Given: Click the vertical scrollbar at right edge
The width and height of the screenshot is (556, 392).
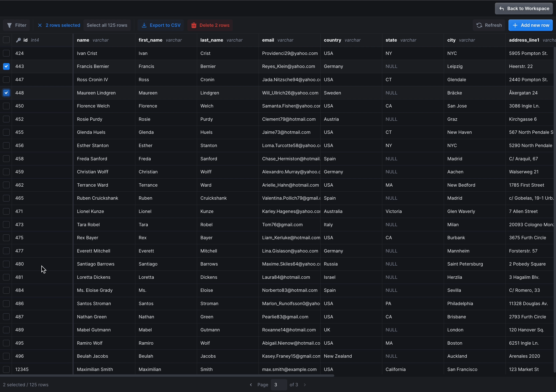Looking at the screenshot, I should tap(555, 209).
